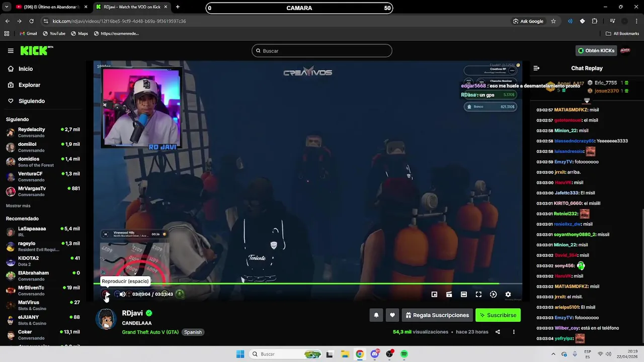Screen dimensions: 644x362
Task: Open the browser extensions puzzle icon
Action: pos(595,21)
